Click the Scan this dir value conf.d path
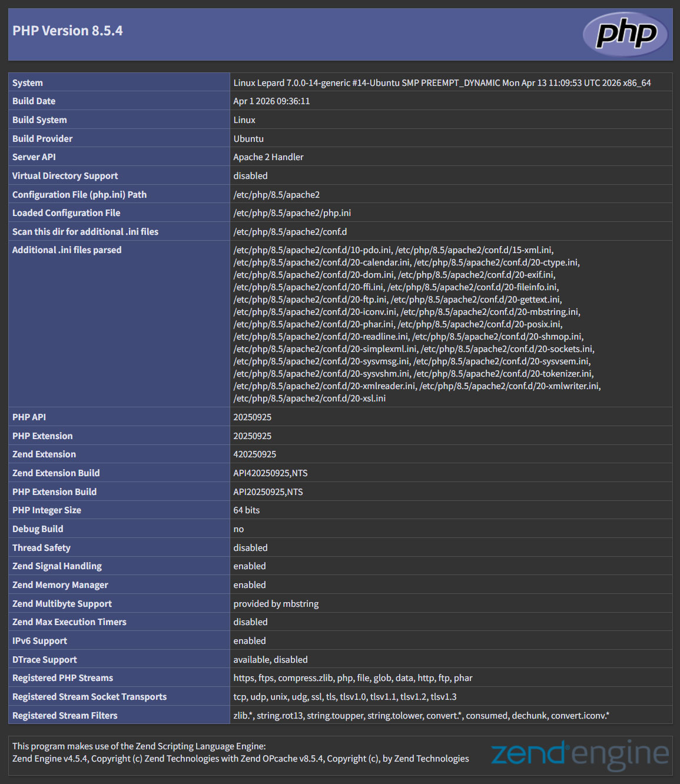The width and height of the screenshot is (680, 784). [290, 232]
